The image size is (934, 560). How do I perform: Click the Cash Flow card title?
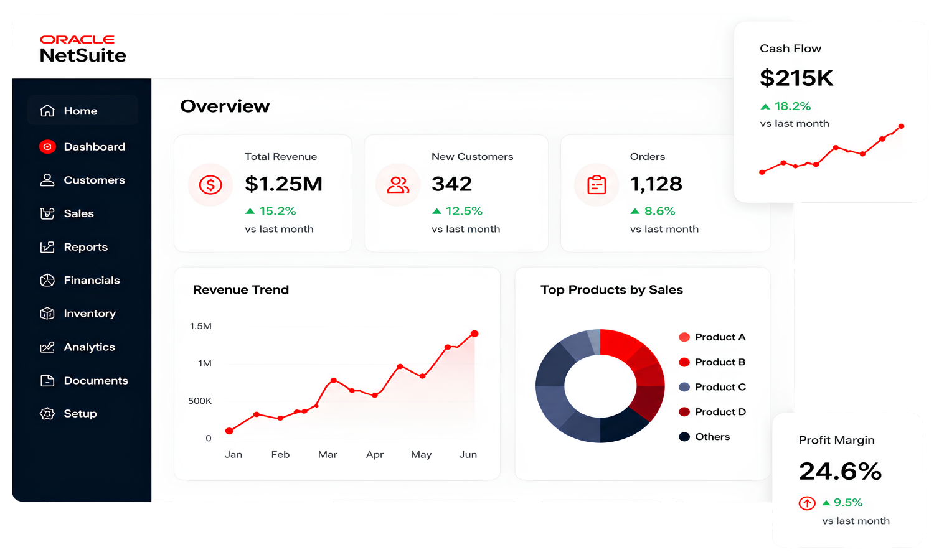click(x=790, y=49)
